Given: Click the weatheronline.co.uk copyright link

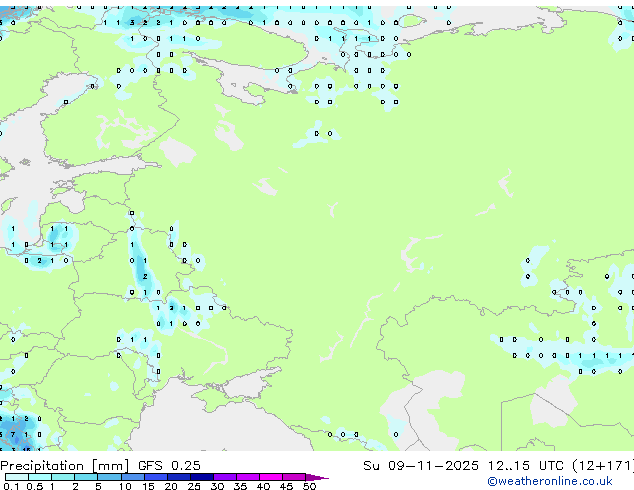Looking at the screenshot, I should tap(550, 481).
